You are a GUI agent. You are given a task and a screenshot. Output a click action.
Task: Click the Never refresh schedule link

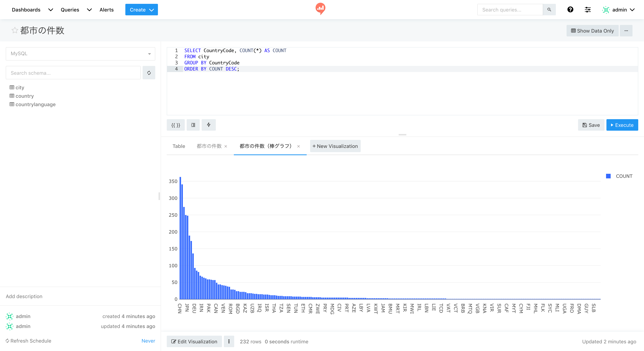pos(148,341)
